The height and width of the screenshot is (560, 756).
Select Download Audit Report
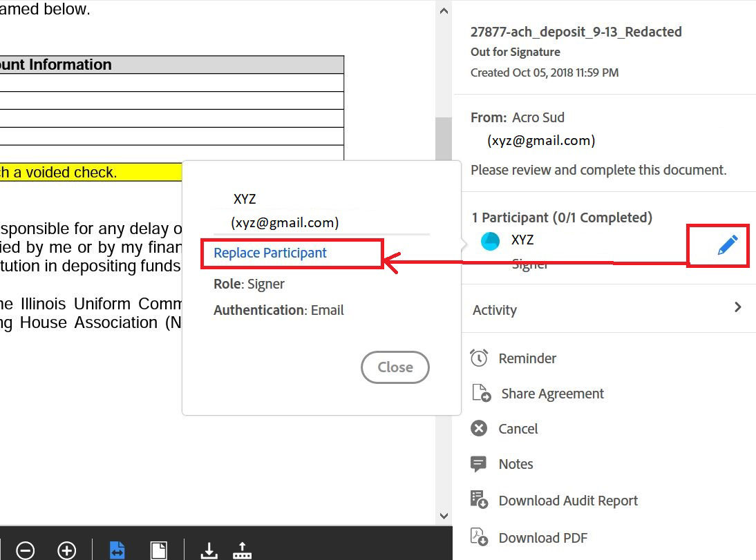[x=568, y=501]
